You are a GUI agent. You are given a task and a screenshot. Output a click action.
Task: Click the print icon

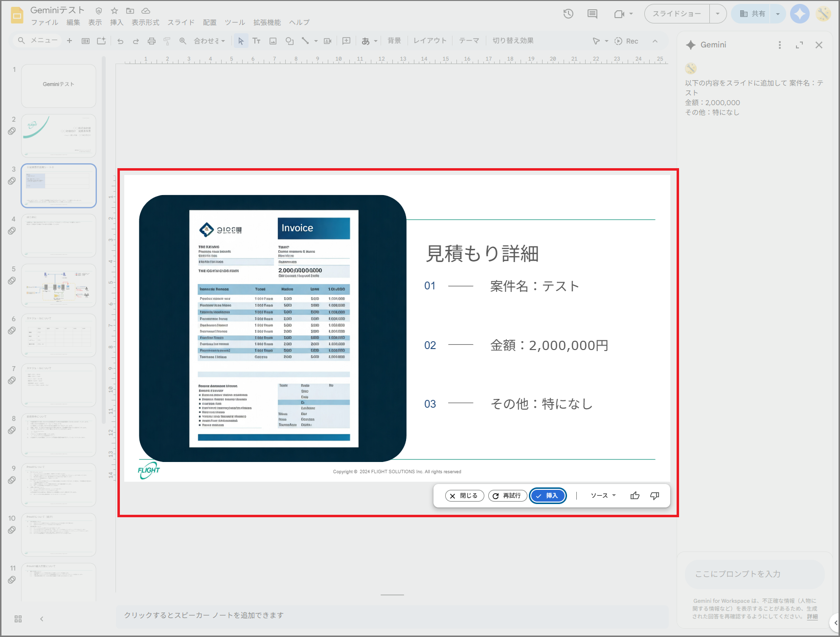click(x=152, y=41)
